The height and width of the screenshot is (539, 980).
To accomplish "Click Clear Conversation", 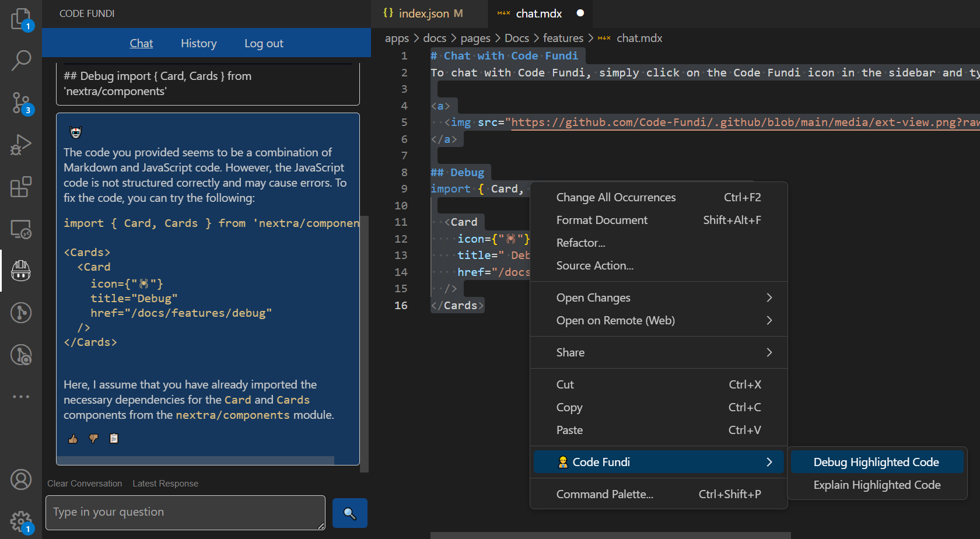I will (x=85, y=484).
